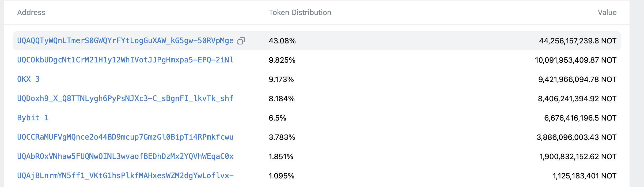Click the 1,900,832,152.62 NOT value
Viewport: 644px width, 187px height.
pyautogui.click(x=578, y=156)
